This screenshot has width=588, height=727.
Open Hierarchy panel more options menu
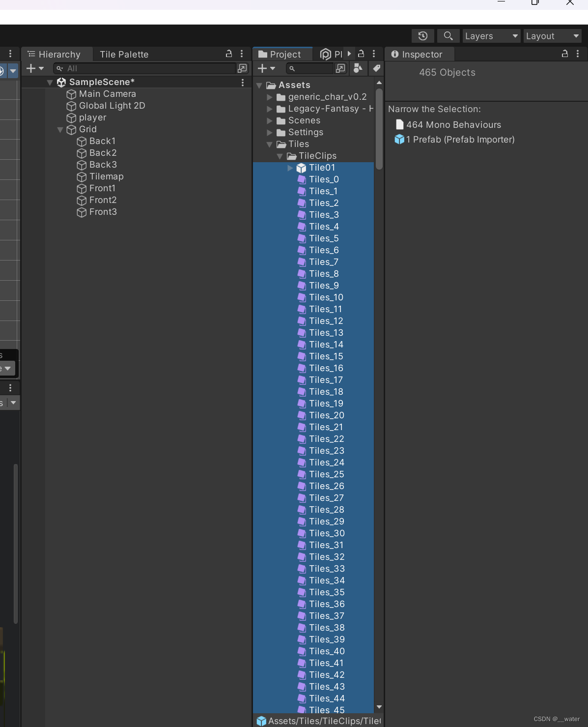pyautogui.click(x=242, y=54)
